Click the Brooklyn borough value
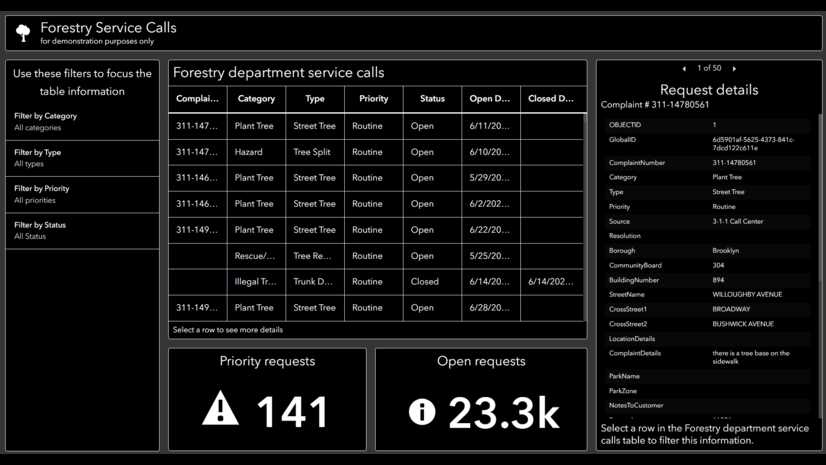This screenshot has width=826, height=465. click(725, 251)
